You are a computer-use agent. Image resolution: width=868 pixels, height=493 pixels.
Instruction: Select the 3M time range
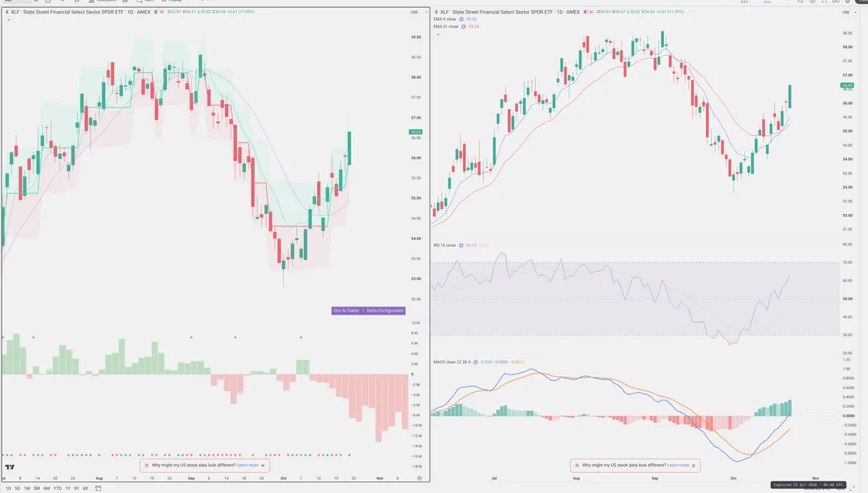coord(37,489)
